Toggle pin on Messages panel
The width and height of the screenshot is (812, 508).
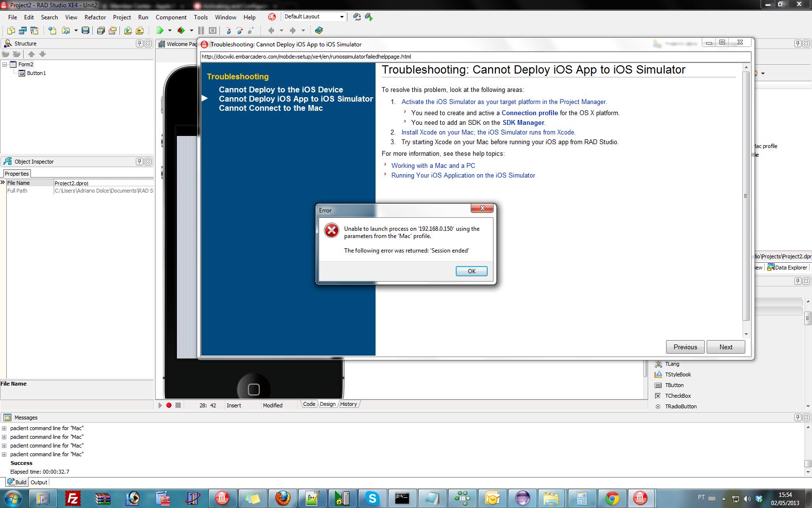[x=797, y=417]
